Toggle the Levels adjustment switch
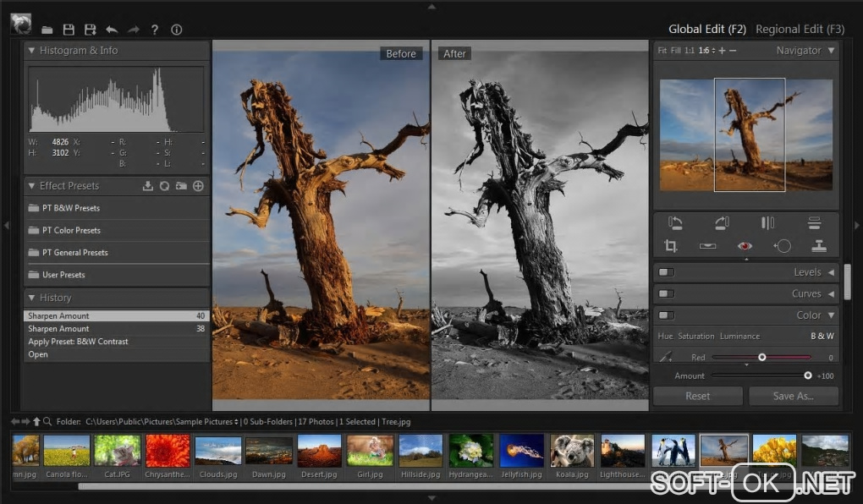 tap(666, 272)
